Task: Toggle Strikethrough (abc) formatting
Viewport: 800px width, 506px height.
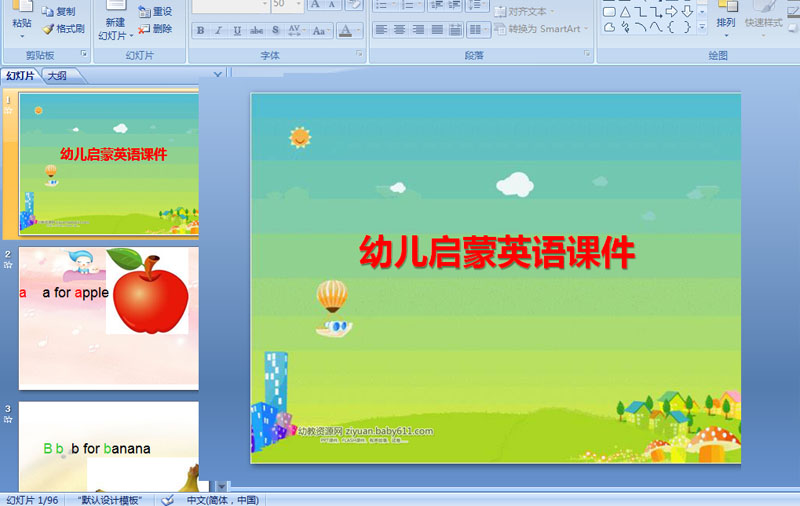Action: pos(256,31)
